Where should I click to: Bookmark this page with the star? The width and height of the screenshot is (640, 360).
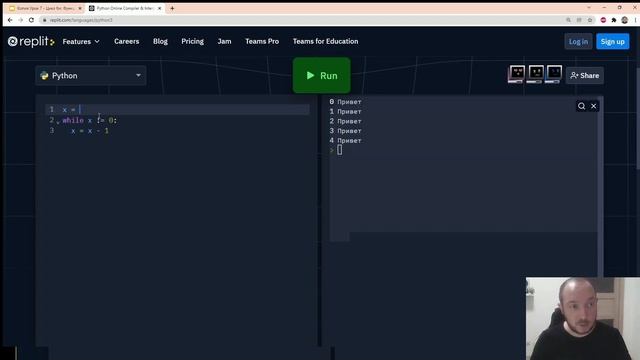point(590,20)
